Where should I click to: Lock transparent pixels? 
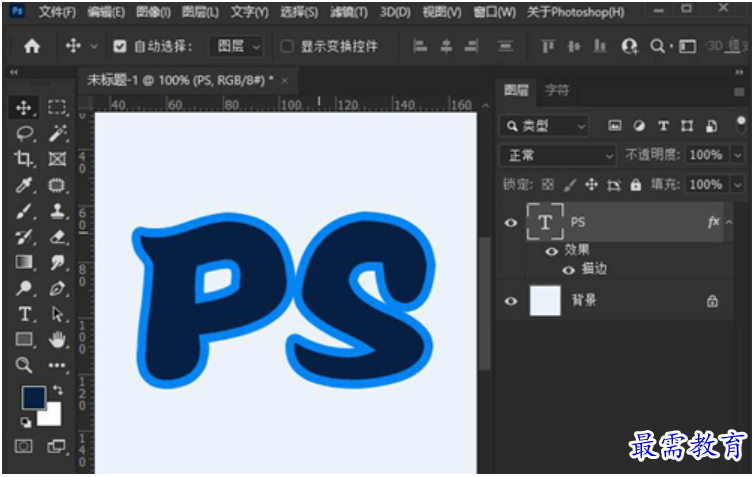547,184
